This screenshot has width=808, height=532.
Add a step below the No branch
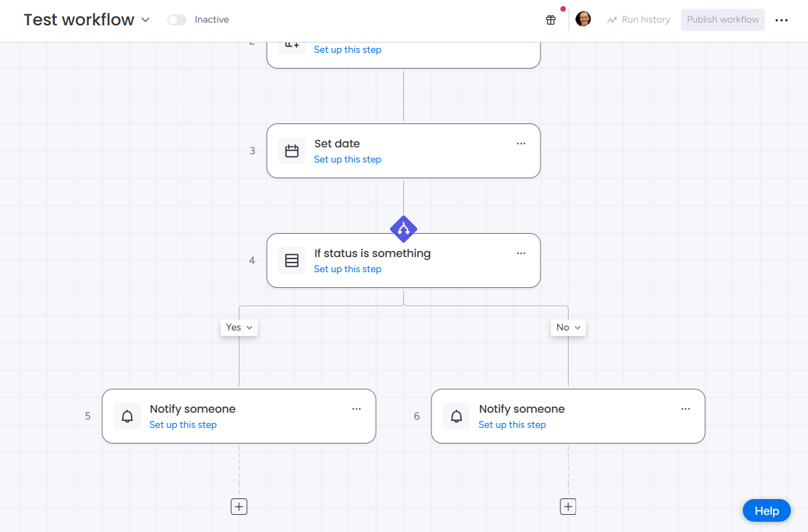(568, 507)
